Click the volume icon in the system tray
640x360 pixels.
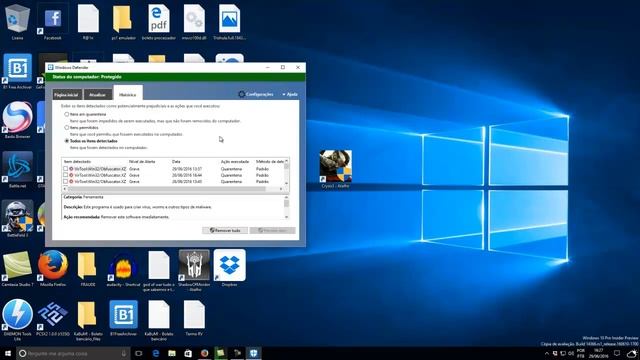coord(571,353)
